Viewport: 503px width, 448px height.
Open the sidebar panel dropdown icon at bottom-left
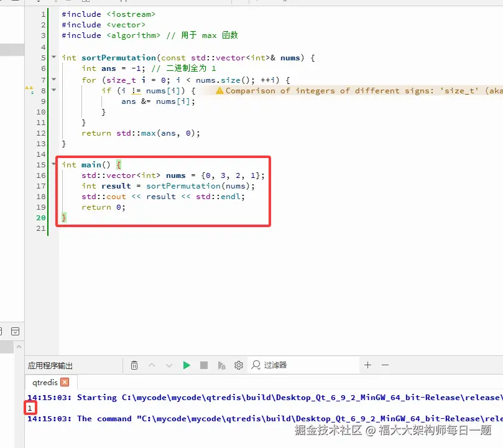pyautogui.click(x=15, y=331)
